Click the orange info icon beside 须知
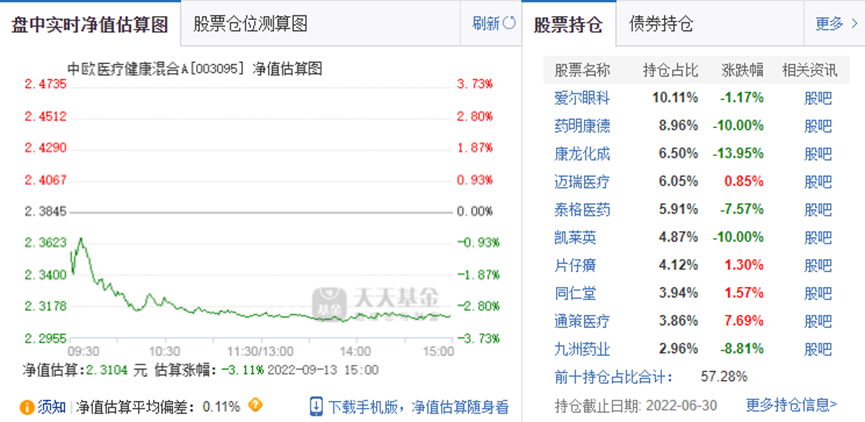The width and height of the screenshot is (865, 422). pos(27,408)
